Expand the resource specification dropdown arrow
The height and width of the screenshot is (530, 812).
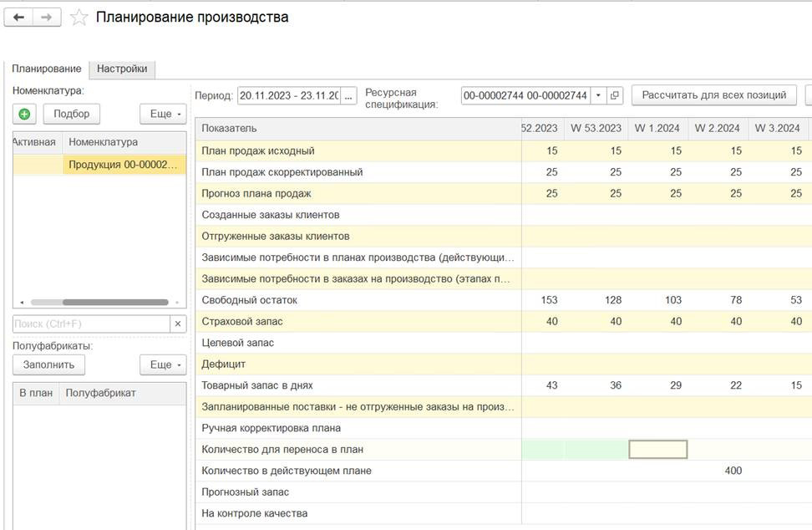point(598,95)
